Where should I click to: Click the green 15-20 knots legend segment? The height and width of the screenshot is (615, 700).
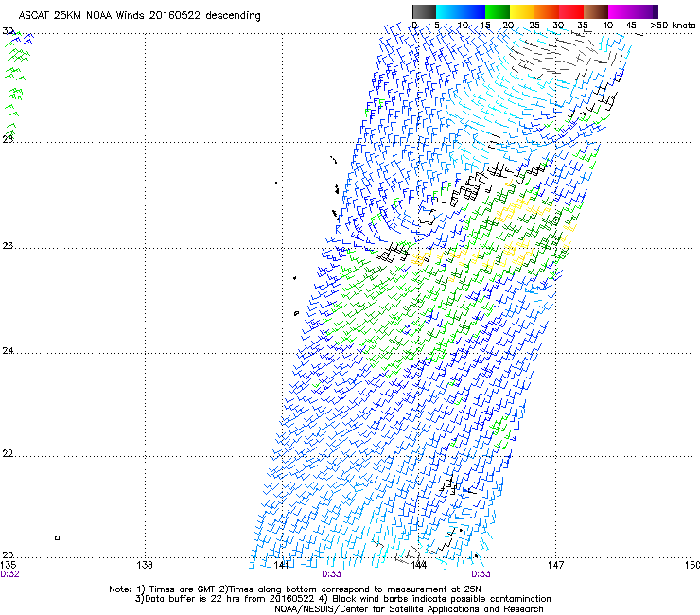coord(498,11)
